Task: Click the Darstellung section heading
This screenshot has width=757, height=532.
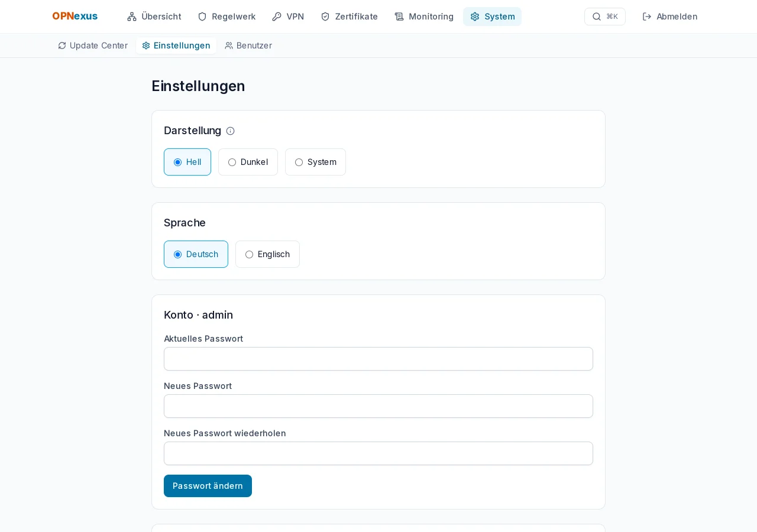Action: (192, 131)
